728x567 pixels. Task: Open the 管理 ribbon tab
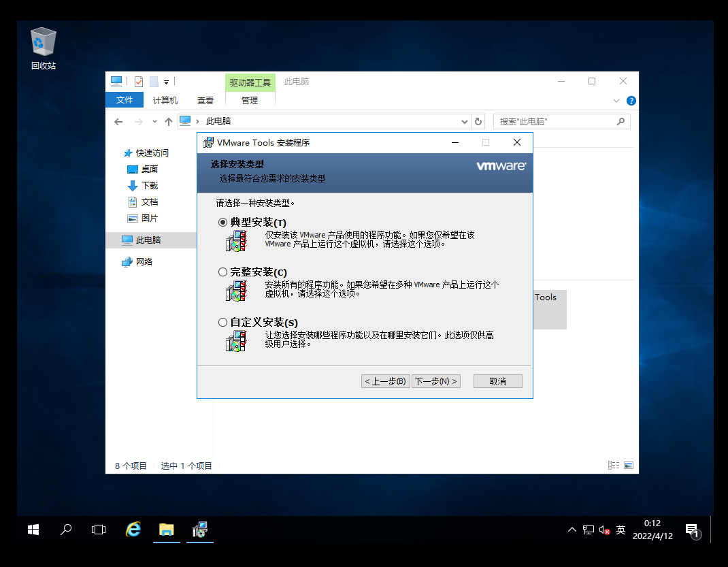click(250, 100)
